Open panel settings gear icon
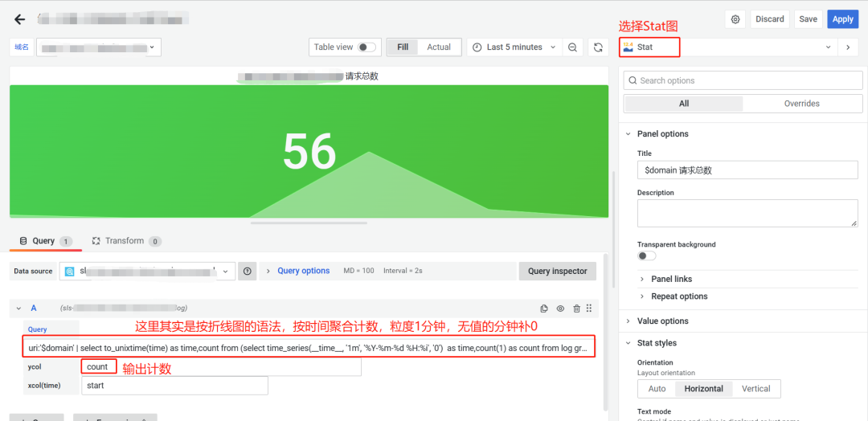 pos(735,18)
